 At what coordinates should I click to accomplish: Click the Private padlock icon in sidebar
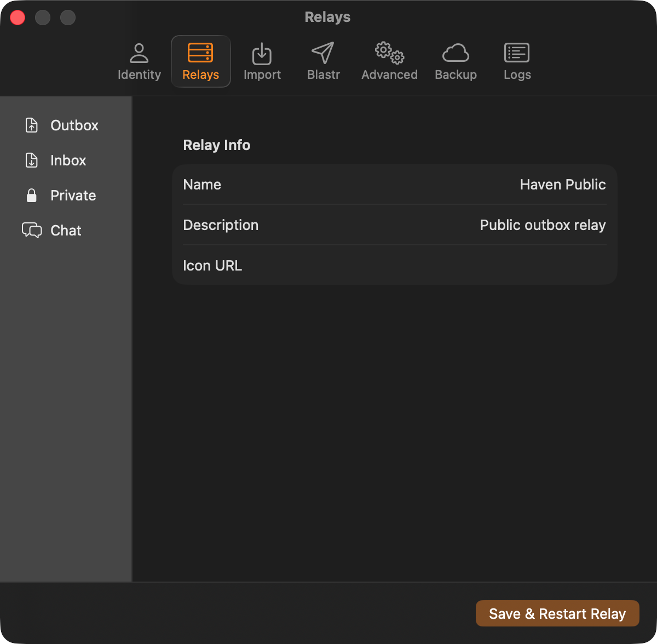coord(32,196)
